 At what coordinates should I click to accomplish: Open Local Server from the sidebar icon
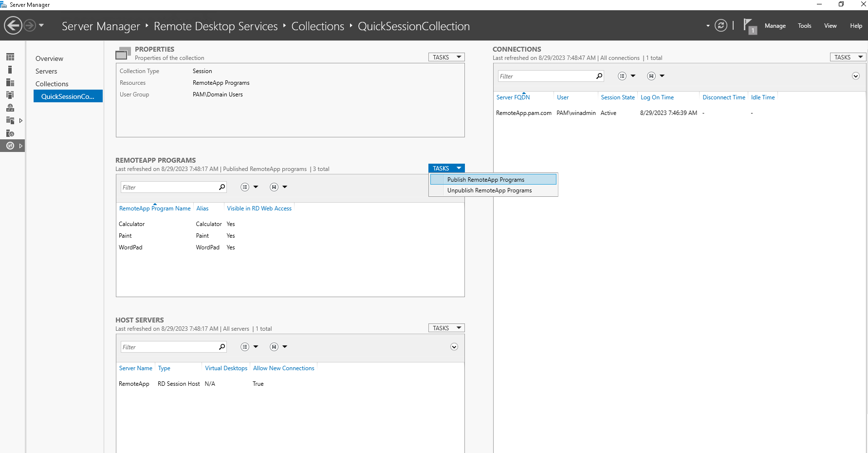point(10,70)
